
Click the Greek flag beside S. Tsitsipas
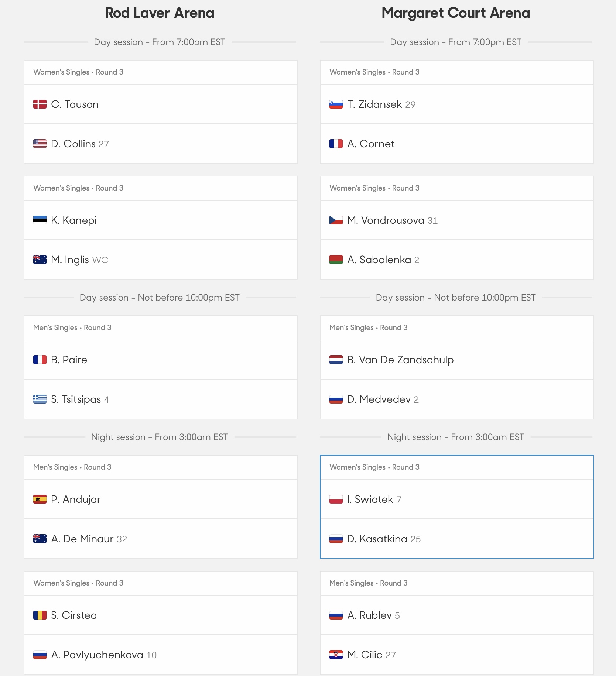click(x=40, y=399)
